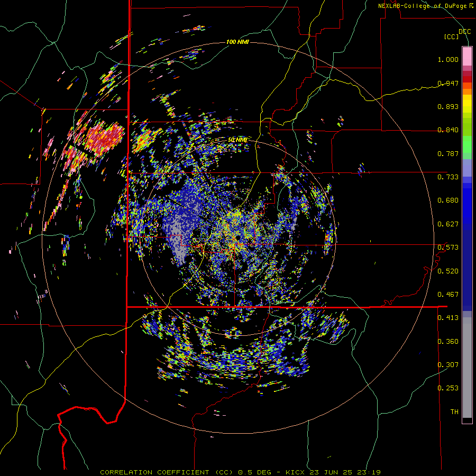Click the 0.947 scale value

(x=448, y=83)
